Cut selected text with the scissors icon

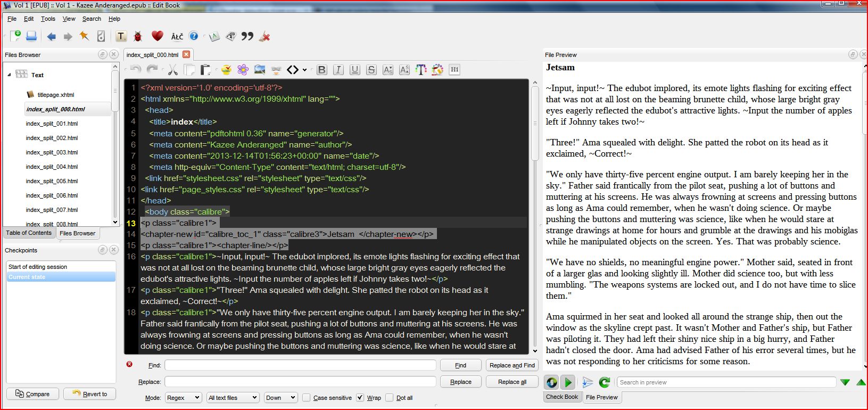(172, 70)
